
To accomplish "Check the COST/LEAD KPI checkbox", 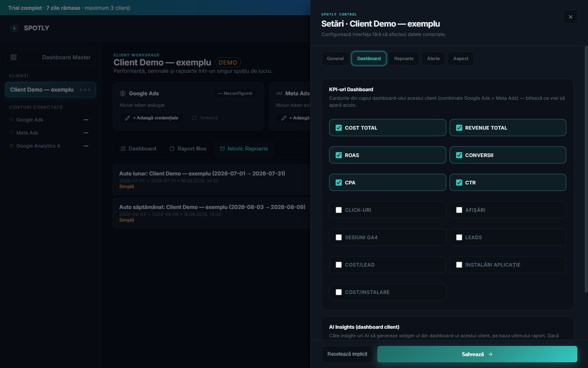I will click(339, 265).
